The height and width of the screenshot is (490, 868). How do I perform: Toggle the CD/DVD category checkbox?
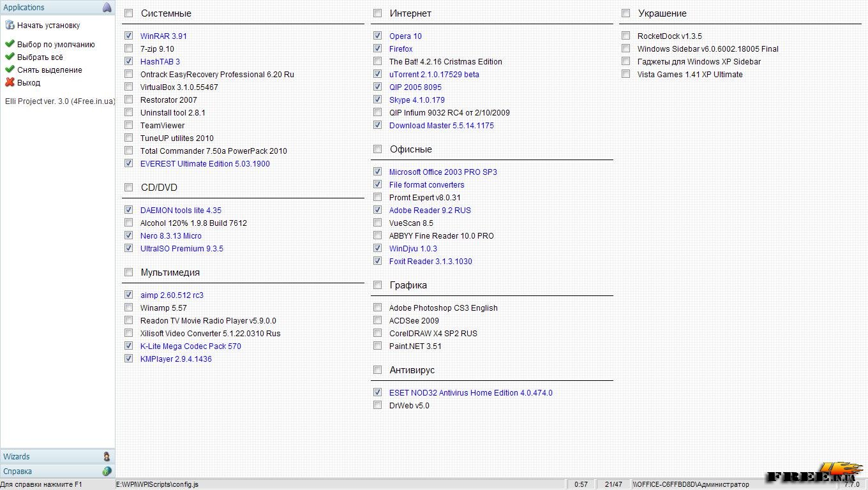[129, 187]
